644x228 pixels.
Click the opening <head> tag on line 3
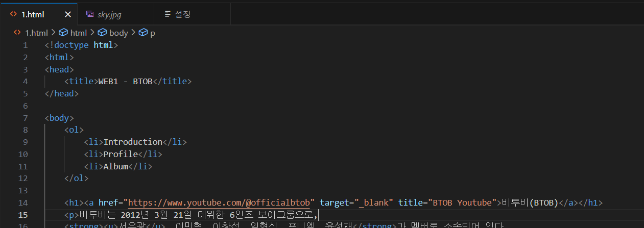click(59, 70)
